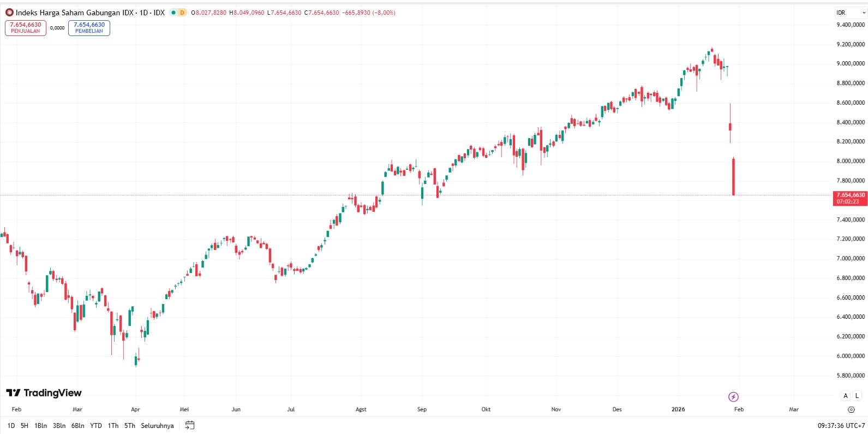Click the Apr label on time axis
This screenshot has width=868, height=434.
click(135, 409)
